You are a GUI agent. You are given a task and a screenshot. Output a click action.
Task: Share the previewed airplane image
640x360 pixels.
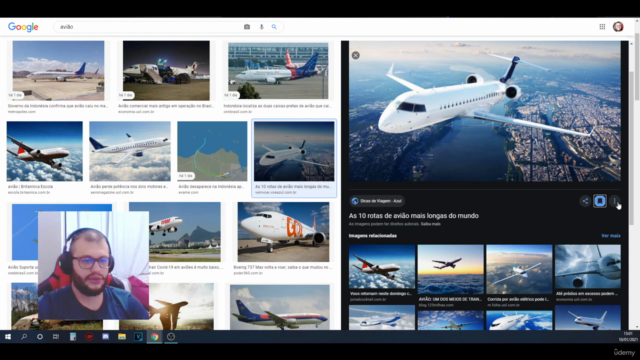[x=585, y=201]
